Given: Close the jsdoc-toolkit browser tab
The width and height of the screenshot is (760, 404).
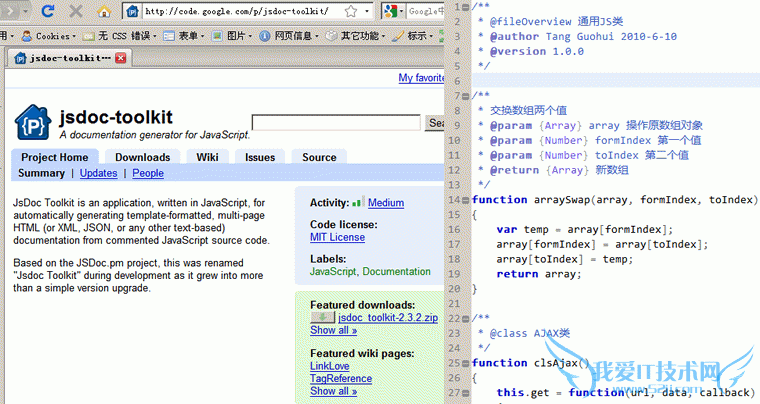Looking at the screenshot, I should [121, 58].
